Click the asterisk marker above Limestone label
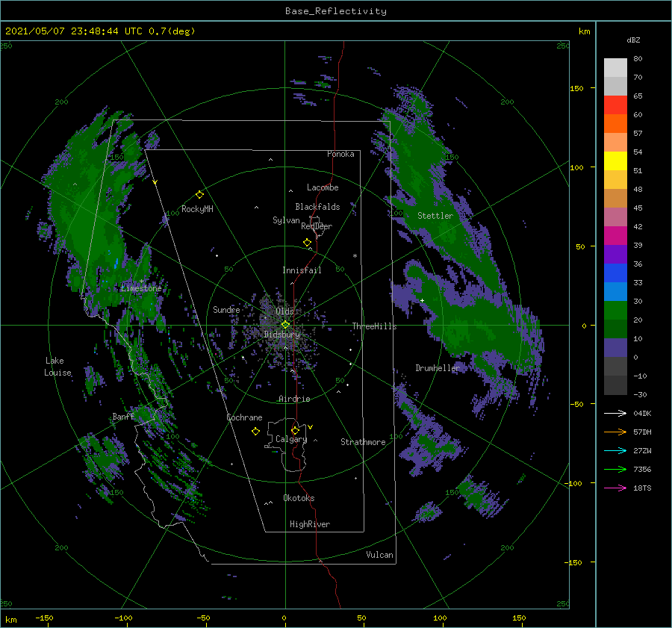This screenshot has height=628, width=672. coord(141,282)
